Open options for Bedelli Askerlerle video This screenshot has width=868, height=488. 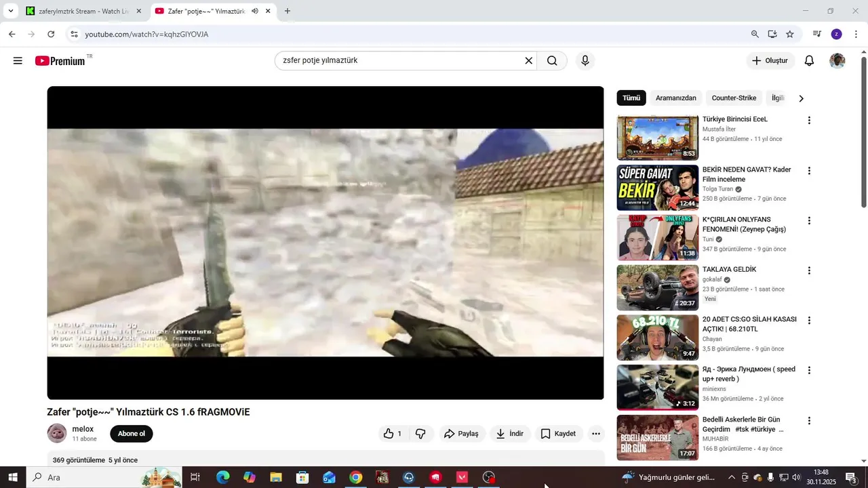pyautogui.click(x=809, y=421)
